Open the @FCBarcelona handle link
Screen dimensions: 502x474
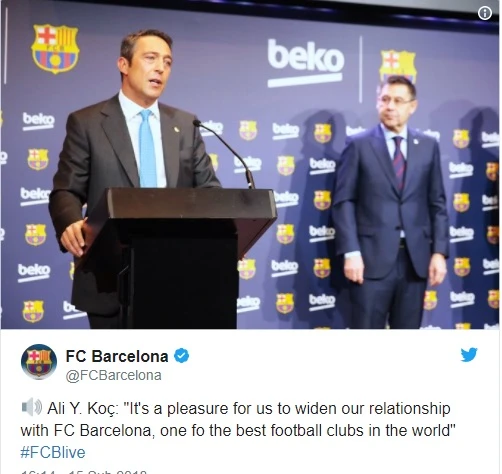coord(113,375)
